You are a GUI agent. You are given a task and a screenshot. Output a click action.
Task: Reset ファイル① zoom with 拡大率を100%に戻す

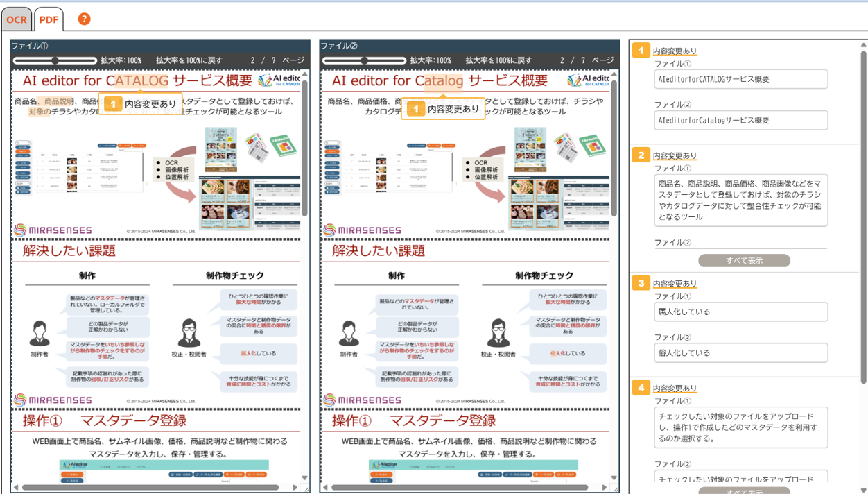(x=189, y=60)
